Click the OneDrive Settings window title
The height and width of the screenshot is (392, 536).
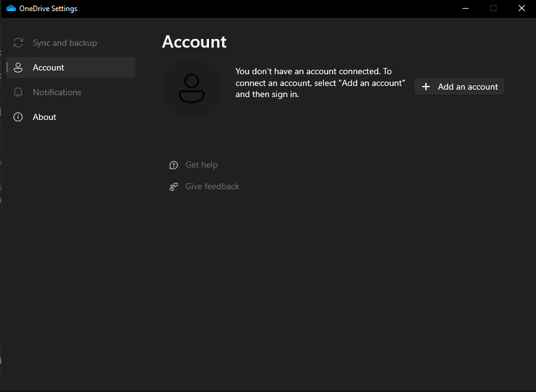pos(48,9)
